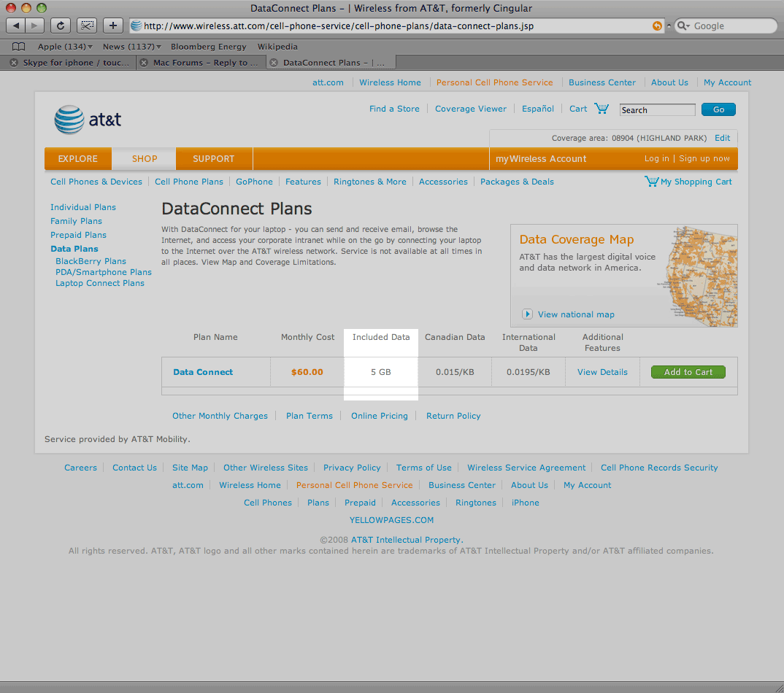Image resolution: width=784 pixels, height=693 pixels.
Task: Open the Google search options dropdown arrow
Action: tap(688, 26)
